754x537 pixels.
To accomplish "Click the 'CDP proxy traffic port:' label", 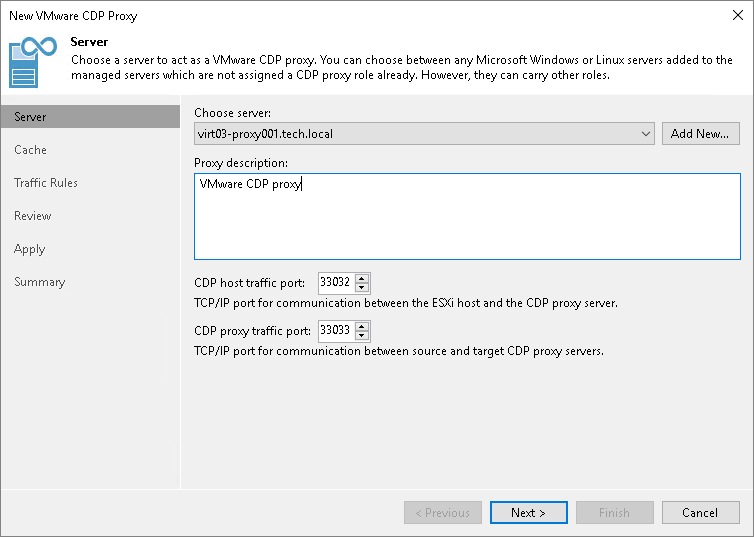I will point(252,331).
